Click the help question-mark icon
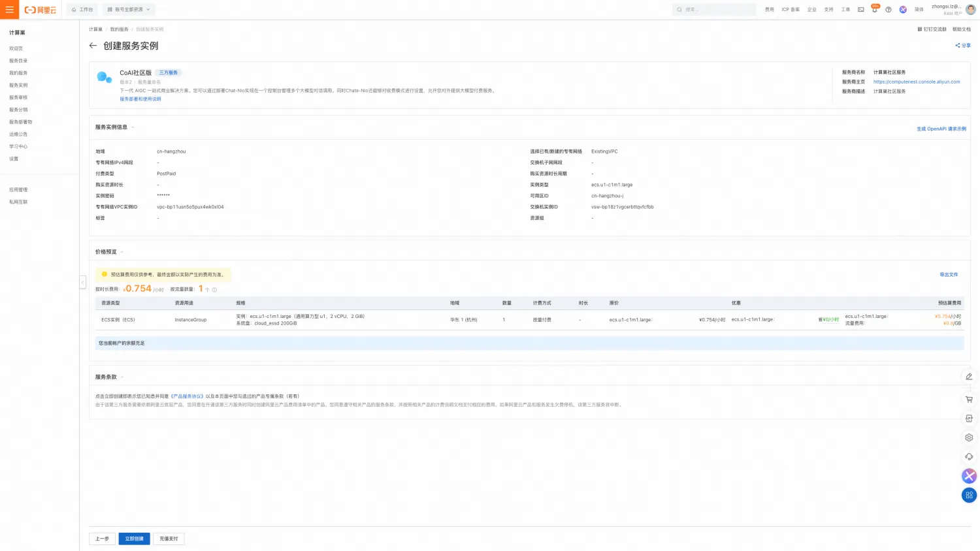980x551 pixels. click(x=889, y=10)
